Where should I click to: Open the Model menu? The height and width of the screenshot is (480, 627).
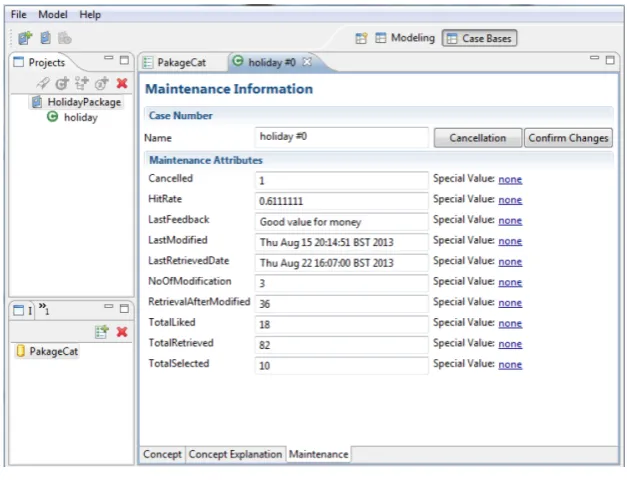(53, 14)
